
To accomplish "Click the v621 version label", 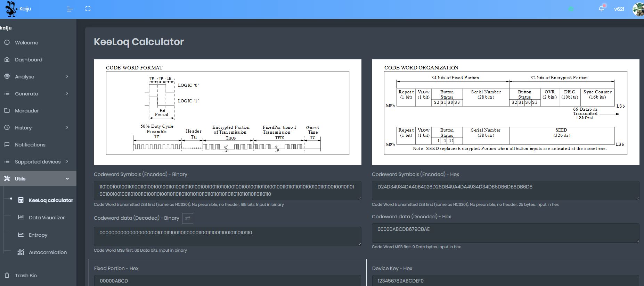I will [x=619, y=9].
